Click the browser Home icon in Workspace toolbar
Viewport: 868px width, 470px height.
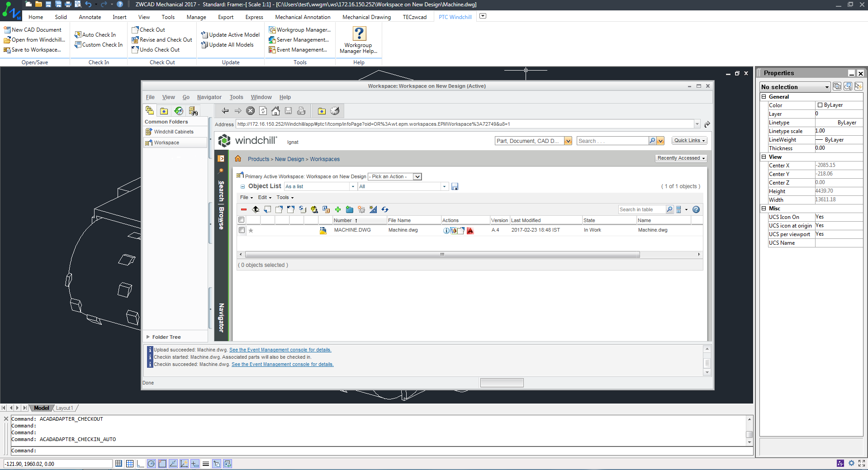pos(275,111)
